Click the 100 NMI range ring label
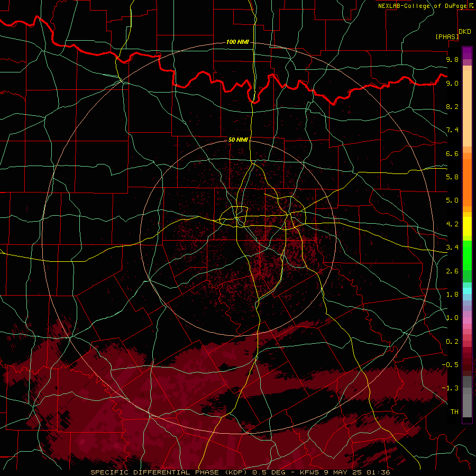 [x=237, y=42]
